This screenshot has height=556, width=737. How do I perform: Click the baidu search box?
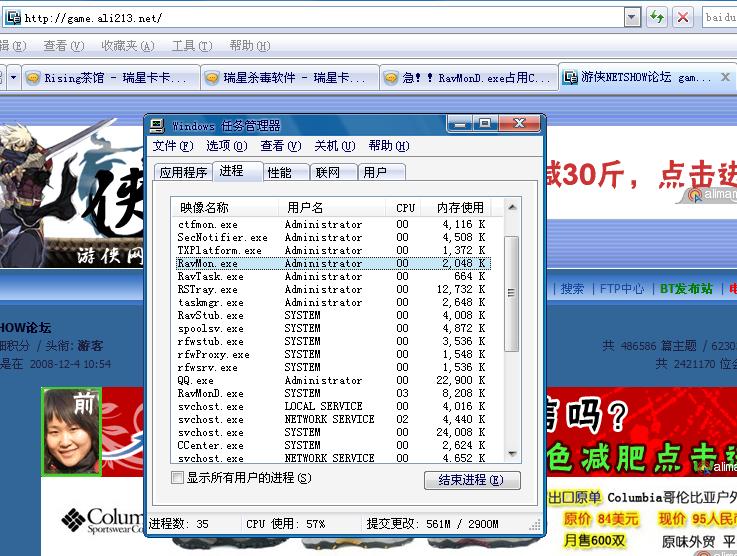720,18
